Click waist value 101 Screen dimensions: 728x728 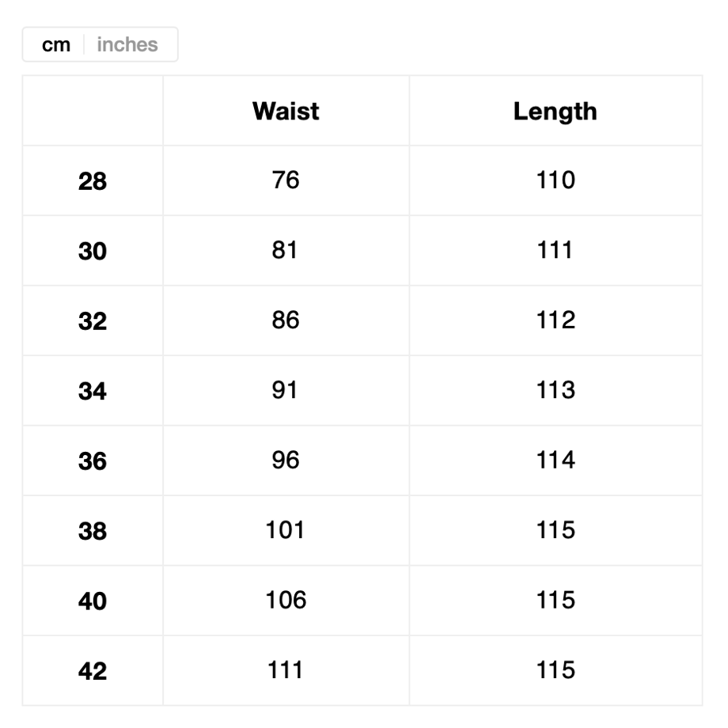[x=285, y=529]
